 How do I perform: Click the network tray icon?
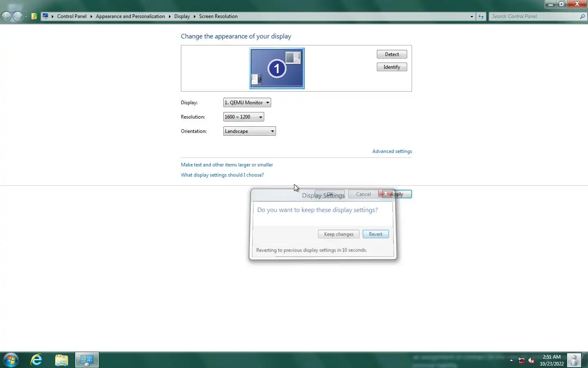521,360
